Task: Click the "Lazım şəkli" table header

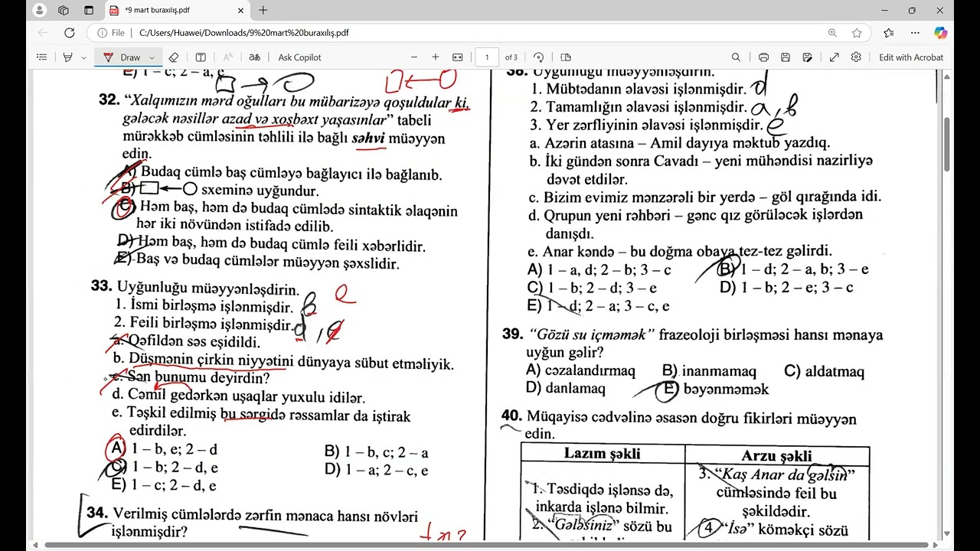Action: click(602, 454)
